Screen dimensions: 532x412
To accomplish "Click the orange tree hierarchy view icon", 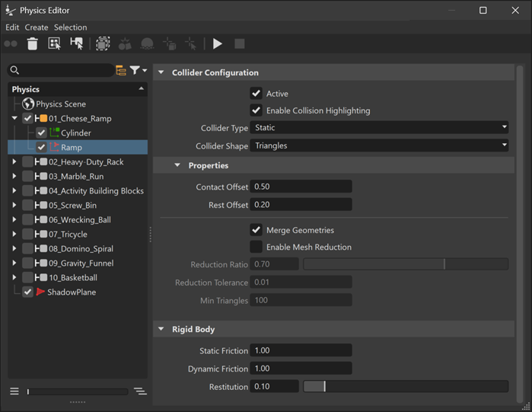I will point(121,70).
